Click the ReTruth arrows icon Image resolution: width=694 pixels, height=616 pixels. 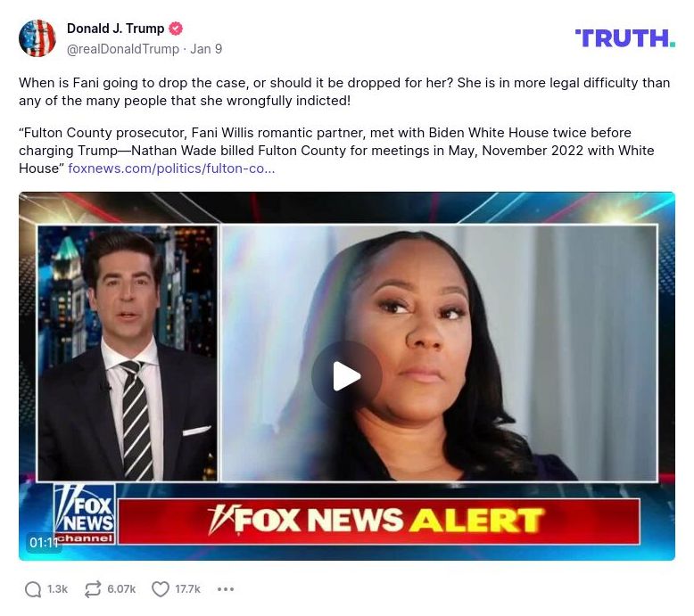click(93, 589)
